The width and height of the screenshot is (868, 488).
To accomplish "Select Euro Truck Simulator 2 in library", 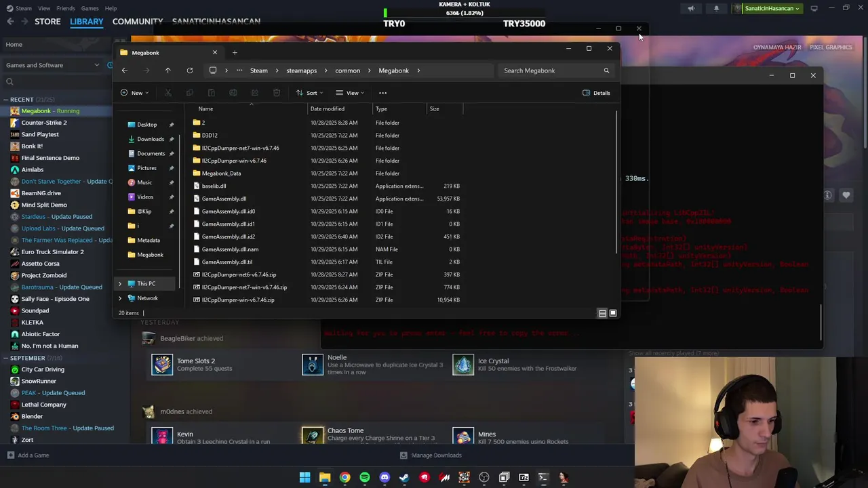I will [52, 251].
